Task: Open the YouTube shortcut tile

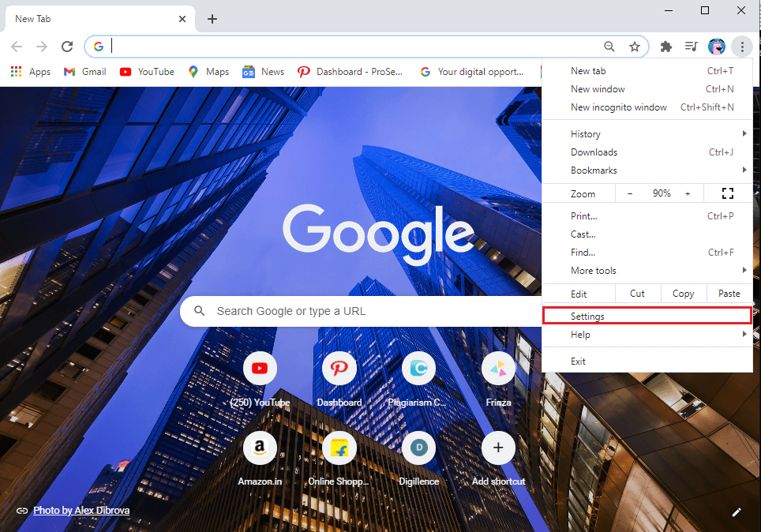Action: (x=260, y=368)
